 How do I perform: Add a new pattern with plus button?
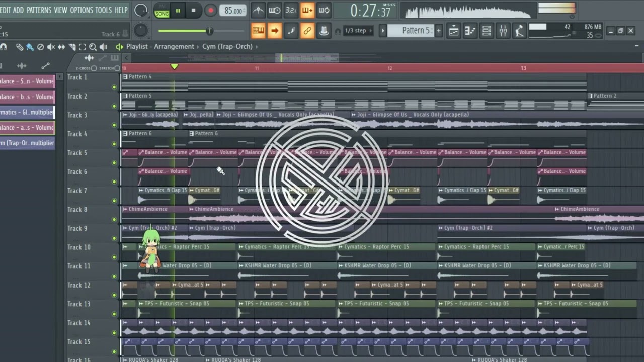(x=438, y=31)
